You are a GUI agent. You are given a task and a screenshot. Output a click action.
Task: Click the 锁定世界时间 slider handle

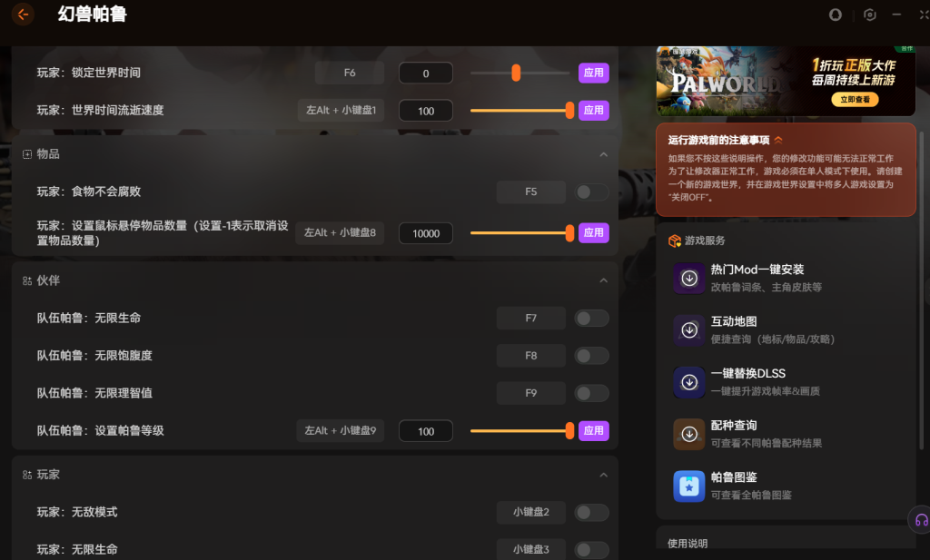(x=516, y=73)
